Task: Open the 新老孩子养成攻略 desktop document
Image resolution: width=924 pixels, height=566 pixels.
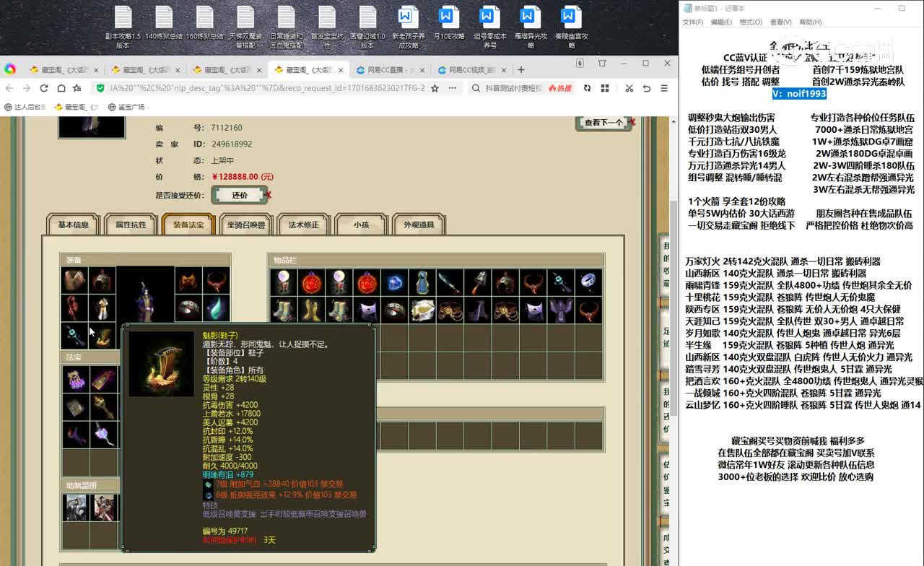Action: point(409,27)
